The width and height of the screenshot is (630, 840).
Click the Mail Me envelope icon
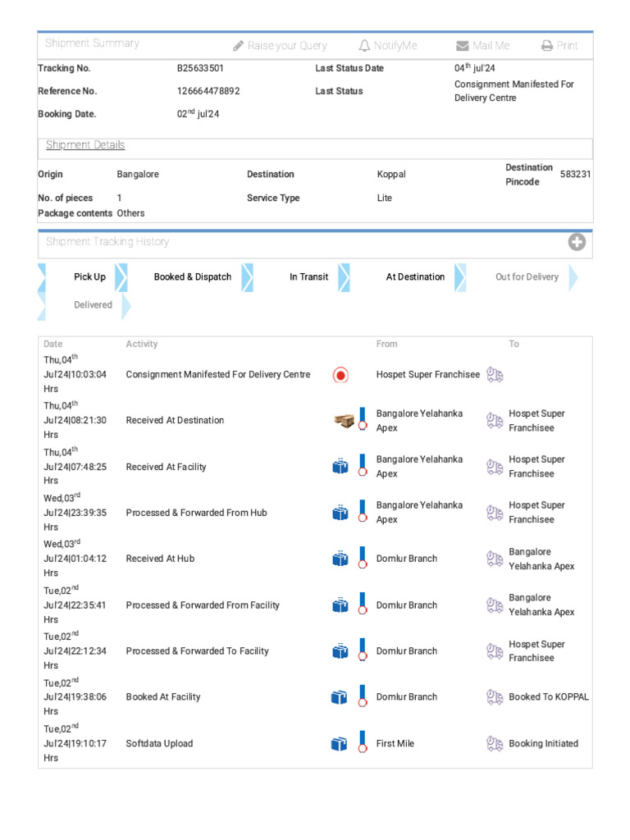coord(463,46)
